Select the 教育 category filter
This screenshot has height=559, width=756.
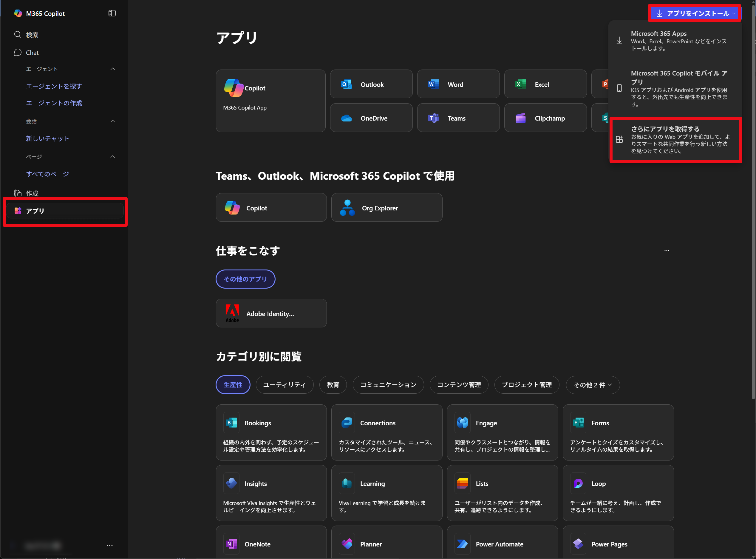coord(333,385)
